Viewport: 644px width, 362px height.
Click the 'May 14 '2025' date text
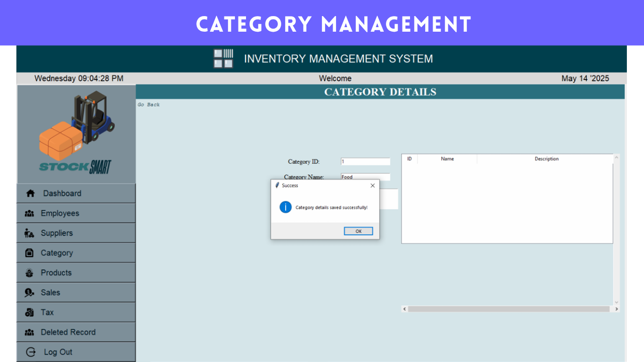(x=585, y=78)
